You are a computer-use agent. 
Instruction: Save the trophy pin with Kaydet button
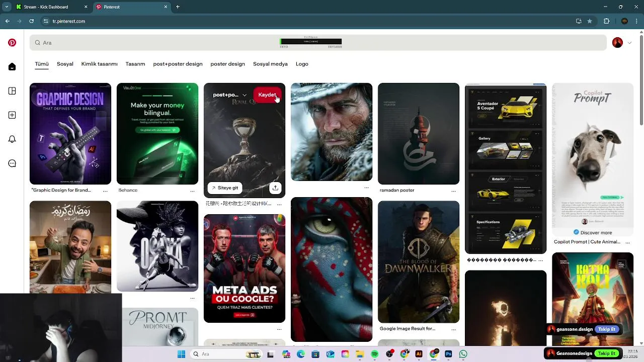pyautogui.click(x=267, y=95)
